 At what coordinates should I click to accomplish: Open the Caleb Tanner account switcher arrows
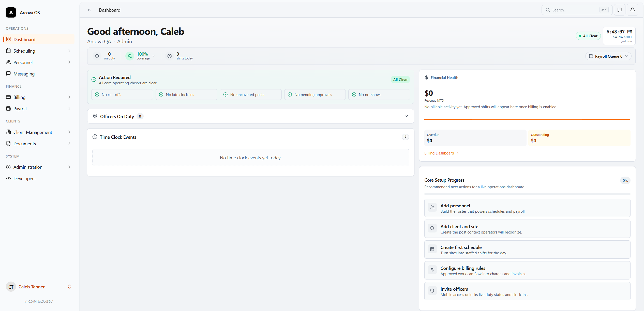tap(69, 287)
